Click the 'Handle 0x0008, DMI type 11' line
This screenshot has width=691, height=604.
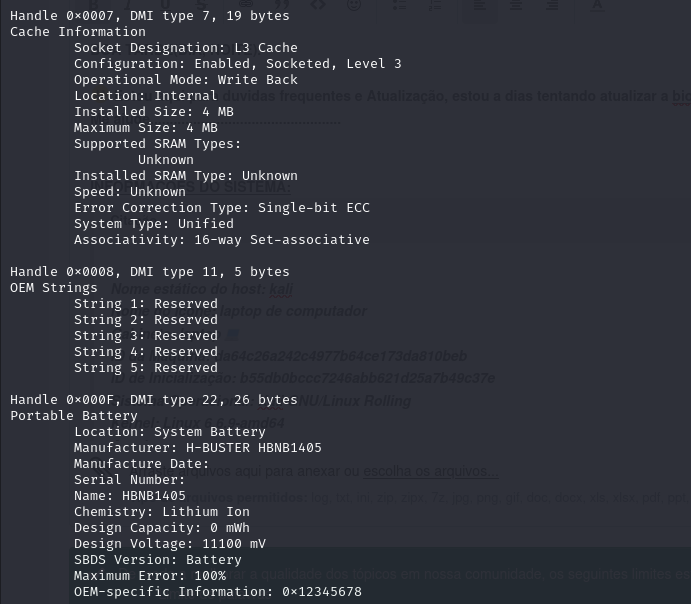(150, 272)
